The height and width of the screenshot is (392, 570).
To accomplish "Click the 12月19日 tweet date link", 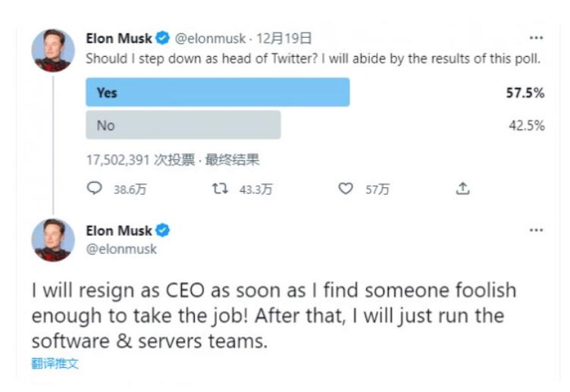I will click(x=285, y=39).
